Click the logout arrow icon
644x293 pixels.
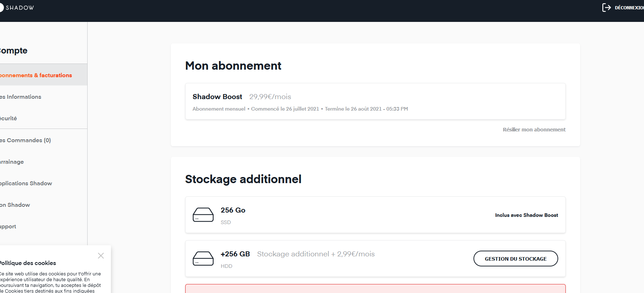(x=606, y=8)
